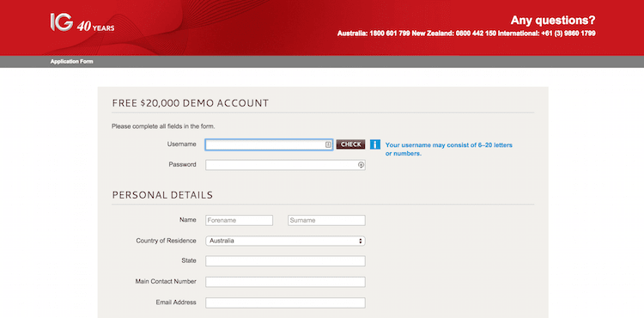Image resolution: width=644 pixels, height=318 pixels.
Task: Click the New Zealand number 0800 442 150
Action: [x=476, y=34]
